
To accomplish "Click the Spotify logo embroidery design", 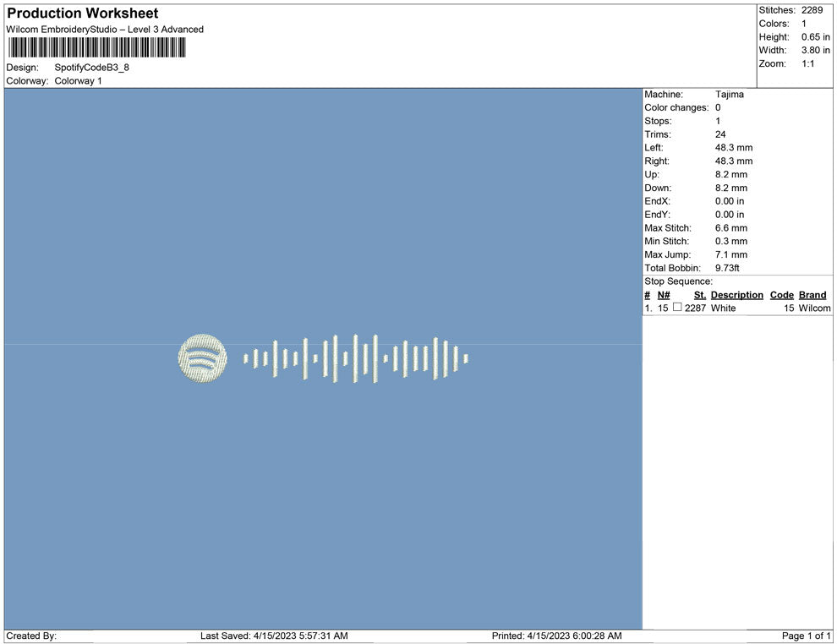I will [202, 358].
